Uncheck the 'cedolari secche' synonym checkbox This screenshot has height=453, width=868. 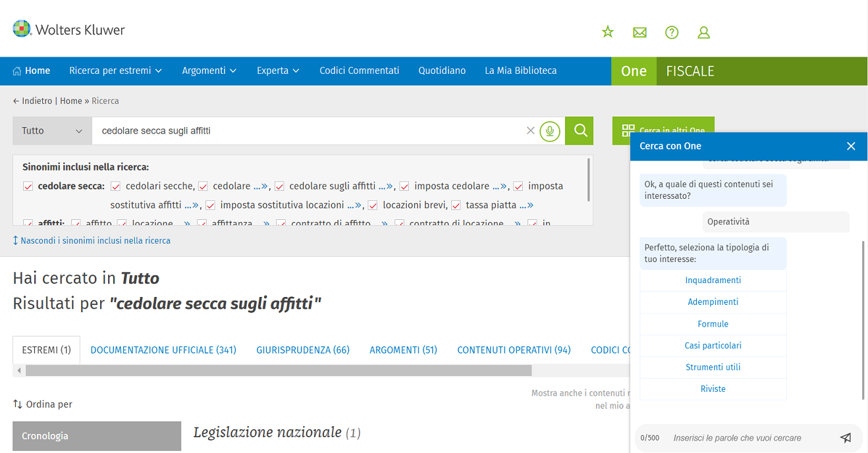(x=116, y=186)
